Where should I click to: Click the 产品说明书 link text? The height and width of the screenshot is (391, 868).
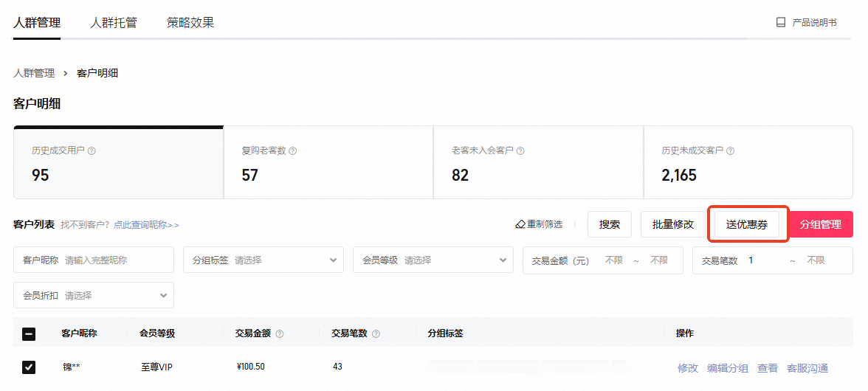point(814,23)
